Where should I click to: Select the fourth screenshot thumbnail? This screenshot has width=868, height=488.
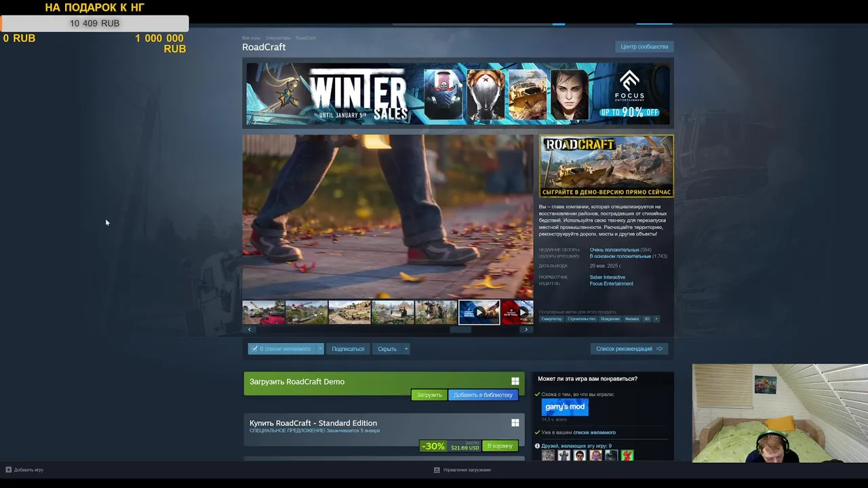click(x=393, y=312)
